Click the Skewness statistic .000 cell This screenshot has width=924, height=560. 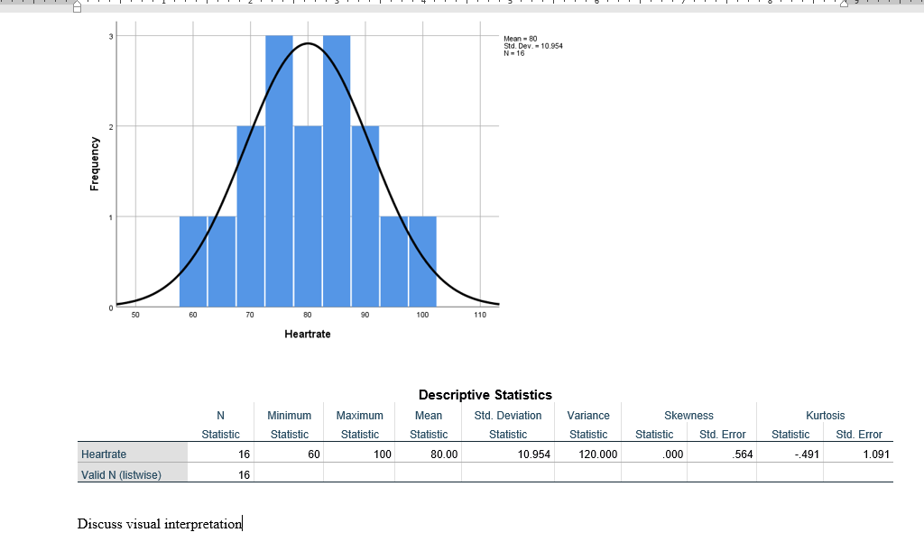[x=673, y=454]
